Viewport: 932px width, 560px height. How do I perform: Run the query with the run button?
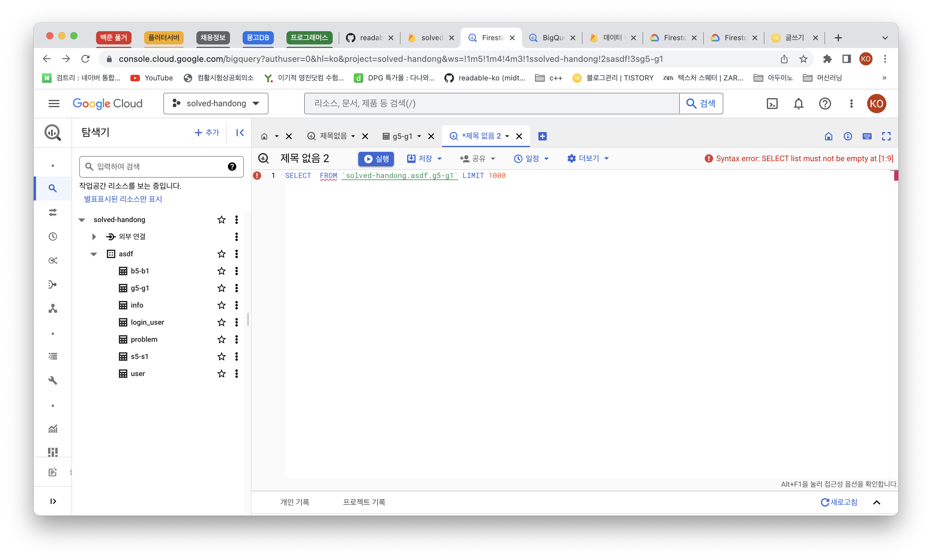[x=376, y=159]
